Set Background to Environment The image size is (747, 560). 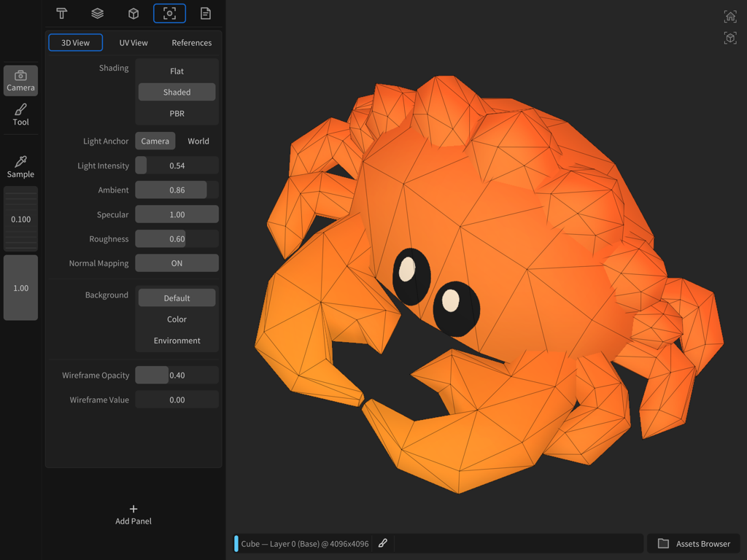(177, 340)
